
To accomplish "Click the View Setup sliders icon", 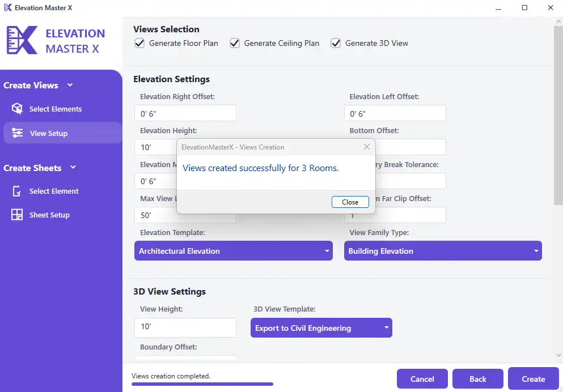I will [x=17, y=133].
